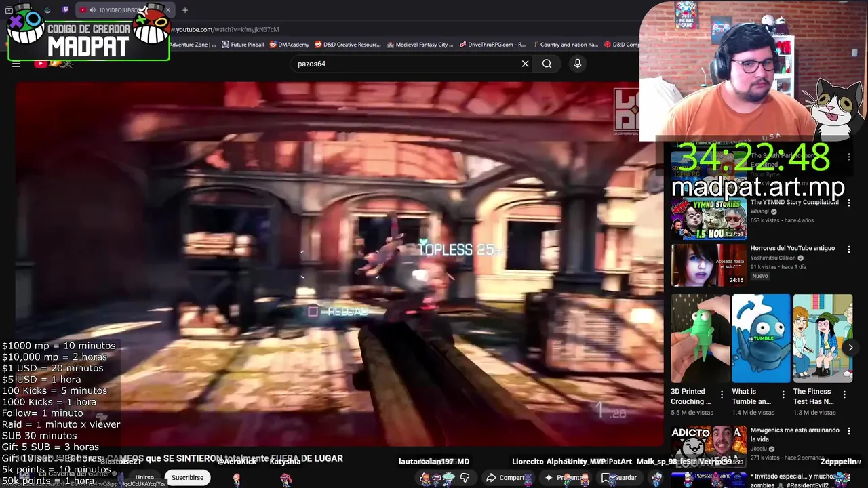Switch to the pinned Twitch tab
The width and height of the screenshot is (868, 488).
66,10
